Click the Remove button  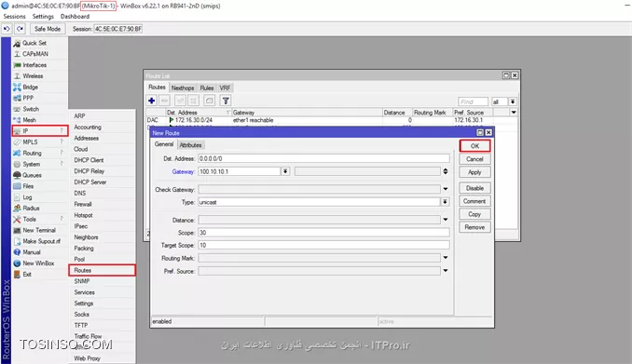pyautogui.click(x=474, y=227)
